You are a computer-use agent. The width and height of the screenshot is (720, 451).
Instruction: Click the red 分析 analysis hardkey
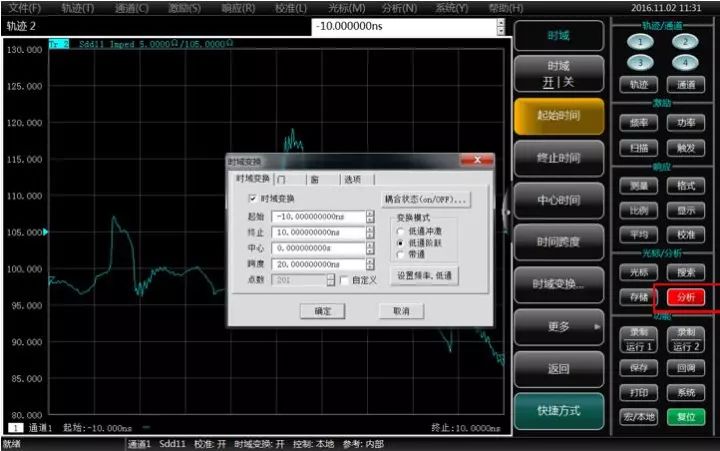click(686, 297)
